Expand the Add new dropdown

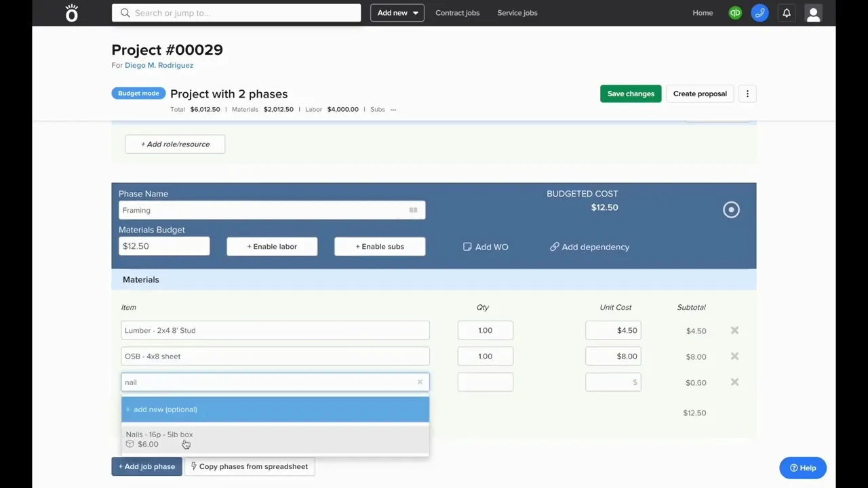point(397,13)
